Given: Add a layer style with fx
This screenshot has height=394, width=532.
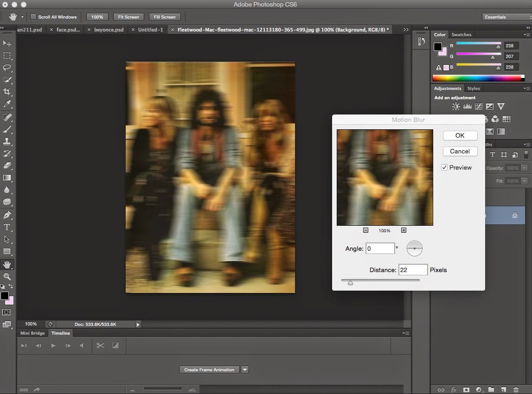Looking at the screenshot, I should (454, 389).
